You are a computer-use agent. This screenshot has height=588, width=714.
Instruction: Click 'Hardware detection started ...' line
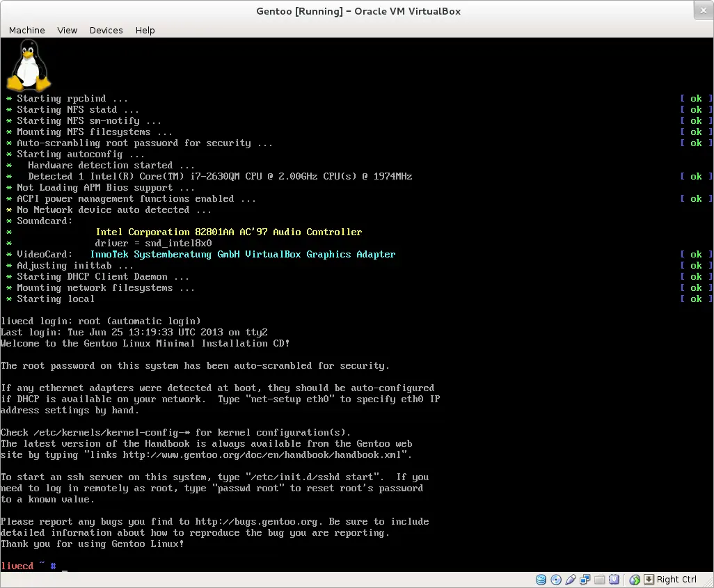111,166
